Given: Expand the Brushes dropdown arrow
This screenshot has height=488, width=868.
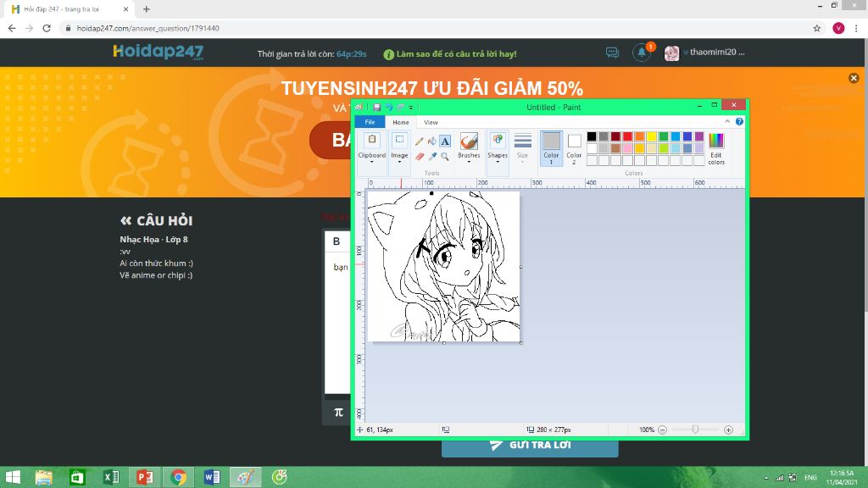Looking at the screenshot, I should coord(469,162).
